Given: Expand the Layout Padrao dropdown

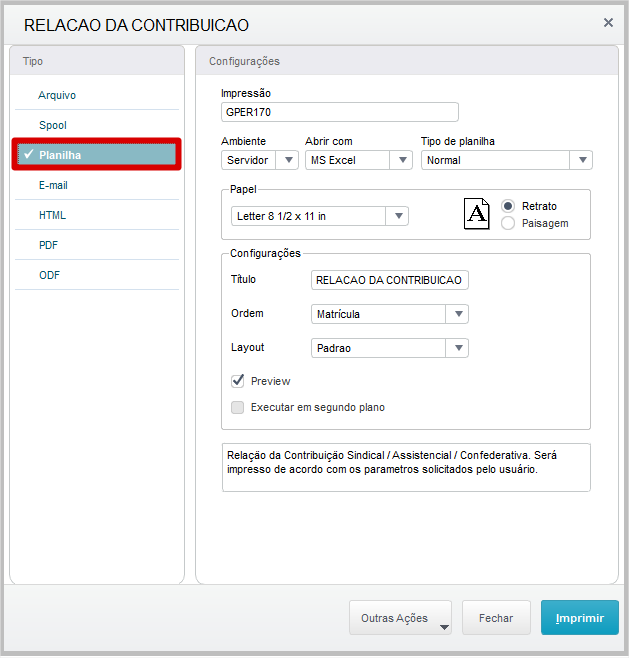Looking at the screenshot, I should (390, 348).
